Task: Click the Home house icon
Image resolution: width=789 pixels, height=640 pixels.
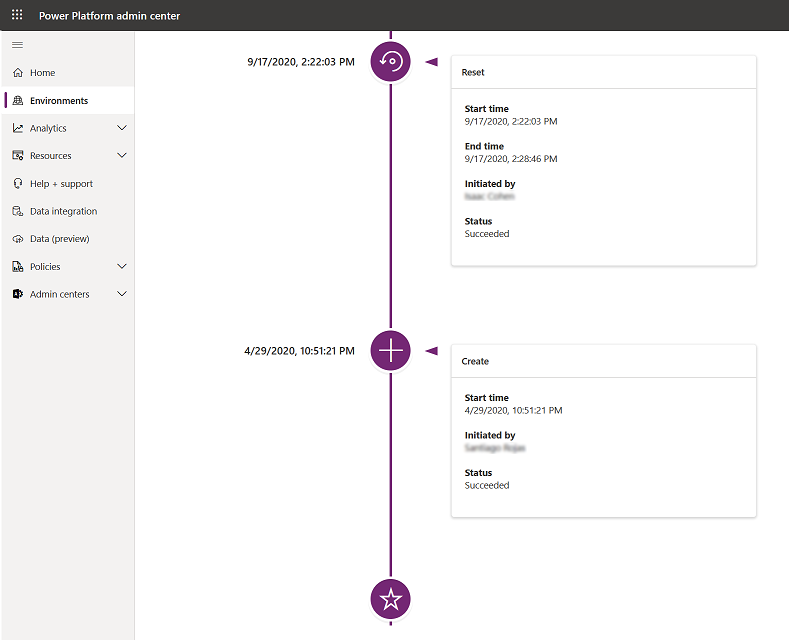Action: pos(18,72)
